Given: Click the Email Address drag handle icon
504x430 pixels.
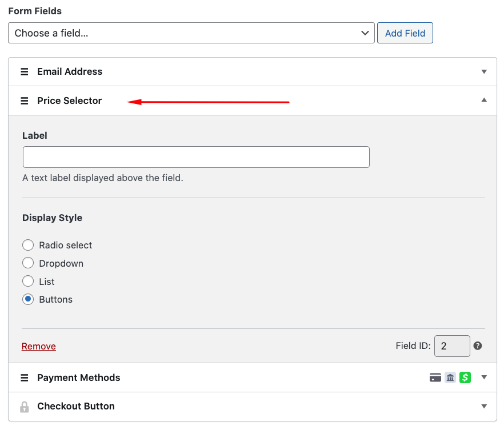Looking at the screenshot, I should 25,72.
